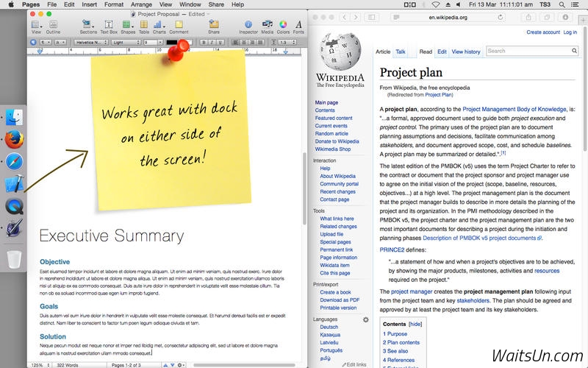Viewport: 588px width, 368px height.
Task: Open the paragraph style dropdown in format bar
Action: click(x=46, y=43)
